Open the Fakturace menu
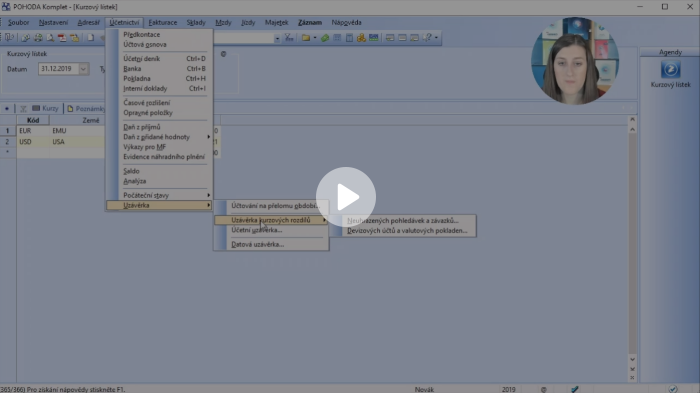The height and width of the screenshot is (393, 700). [x=162, y=22]
